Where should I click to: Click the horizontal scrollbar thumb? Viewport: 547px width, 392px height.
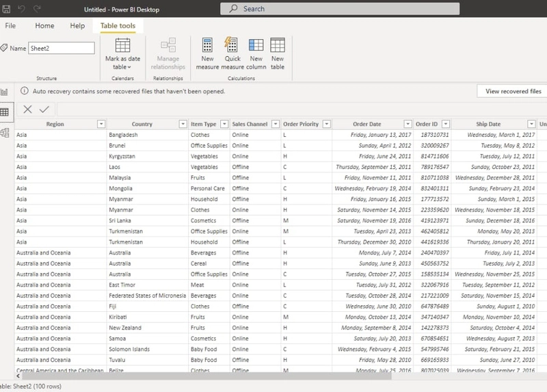(x=206, y=376)
